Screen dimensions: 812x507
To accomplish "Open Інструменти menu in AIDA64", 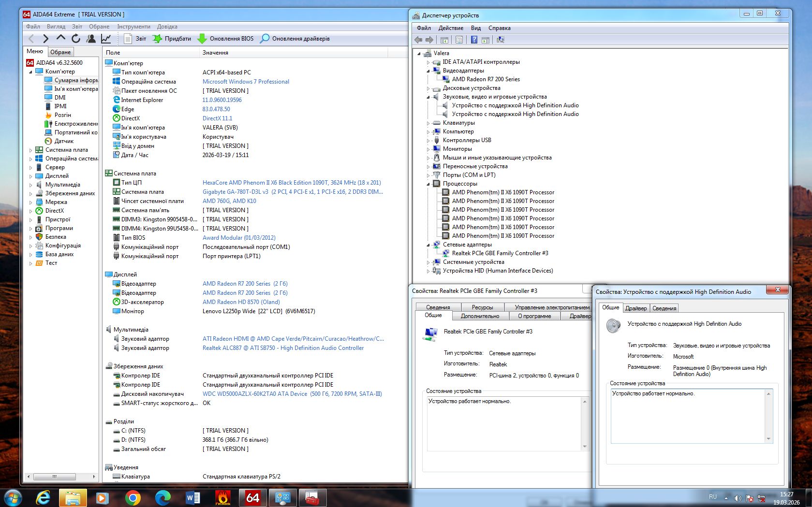I will (x=133, y=27).
